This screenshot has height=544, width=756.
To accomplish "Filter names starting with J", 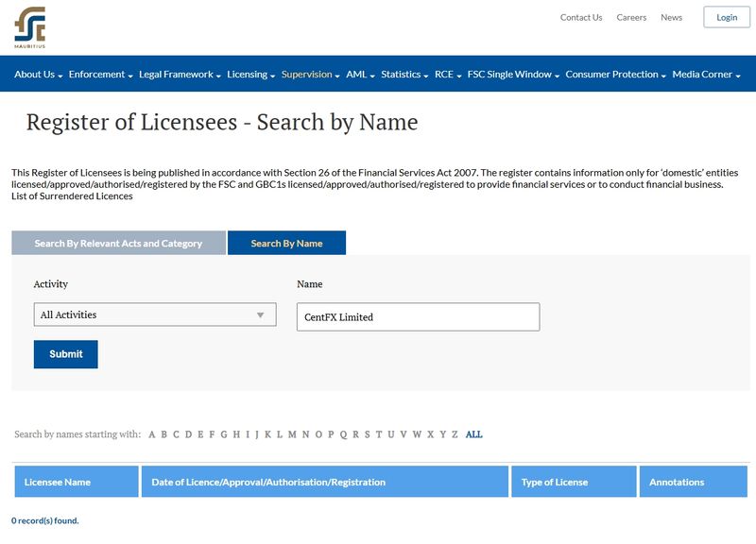I will (x=257, y=434).
